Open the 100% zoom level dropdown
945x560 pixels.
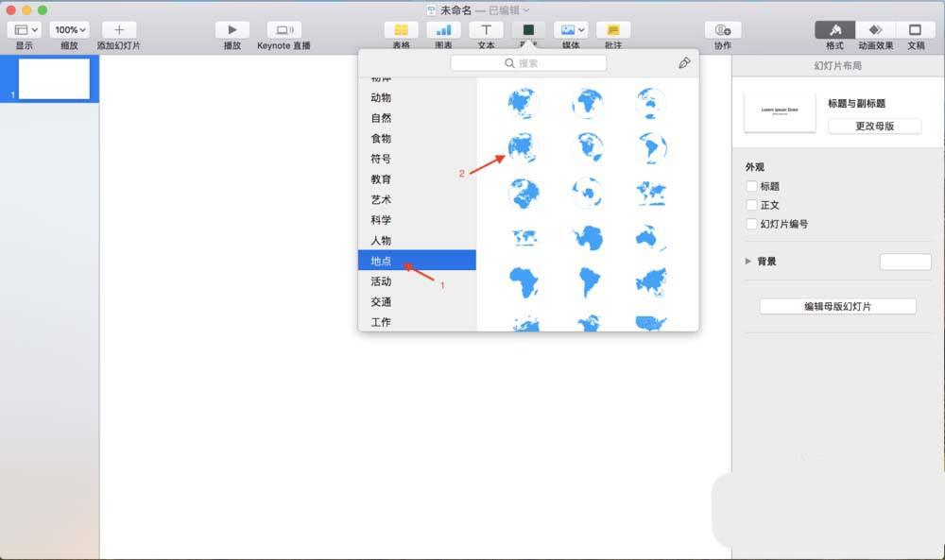tap(69, 28)
